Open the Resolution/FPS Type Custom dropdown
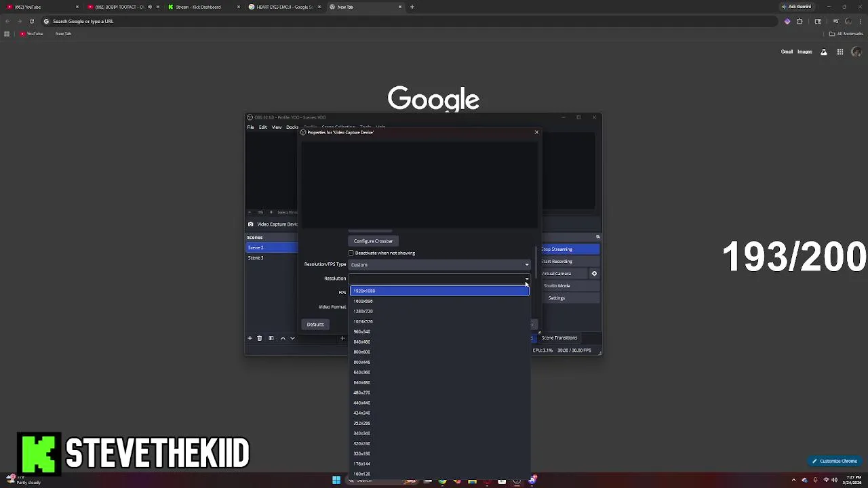The width and height of the screenshot is (868, 488). point(439,264)
